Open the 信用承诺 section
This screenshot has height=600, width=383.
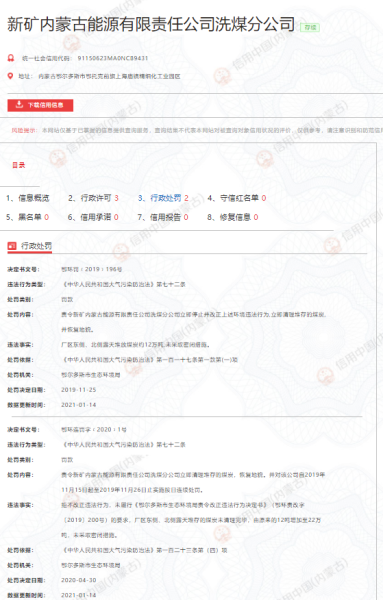(x=93, y=217)
